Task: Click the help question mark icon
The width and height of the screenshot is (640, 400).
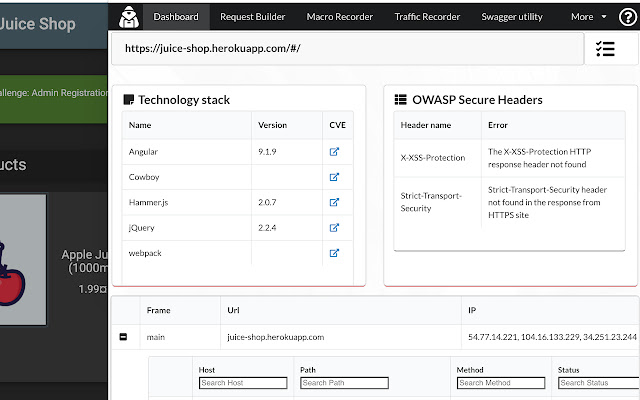Action: tap(627, 16)
